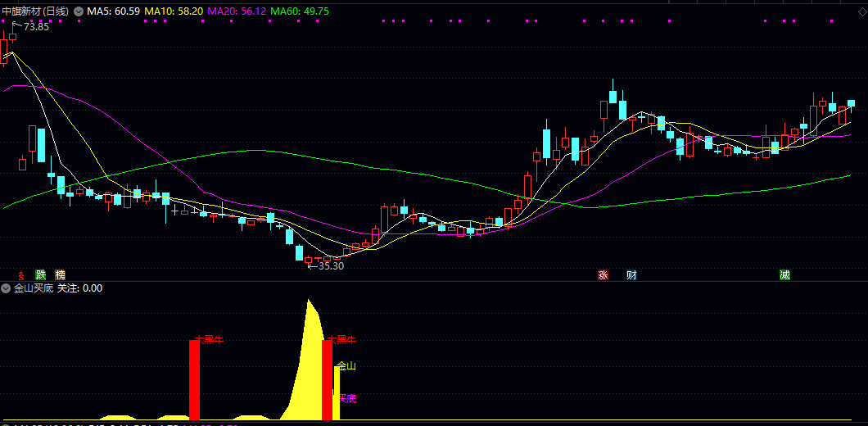The height and width of the screenshot is (426, 868).
Task: Select the magenta 买底 signal label
Action: [348, 398]
